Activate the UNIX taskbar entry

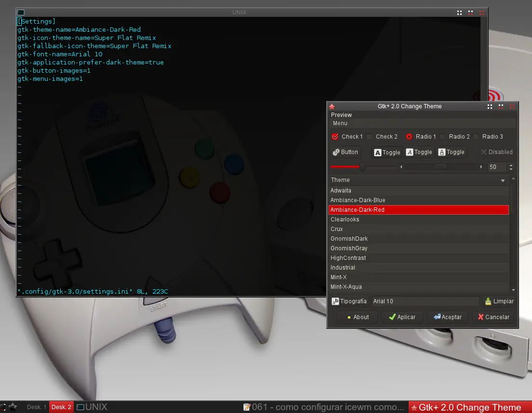[92, 407]
